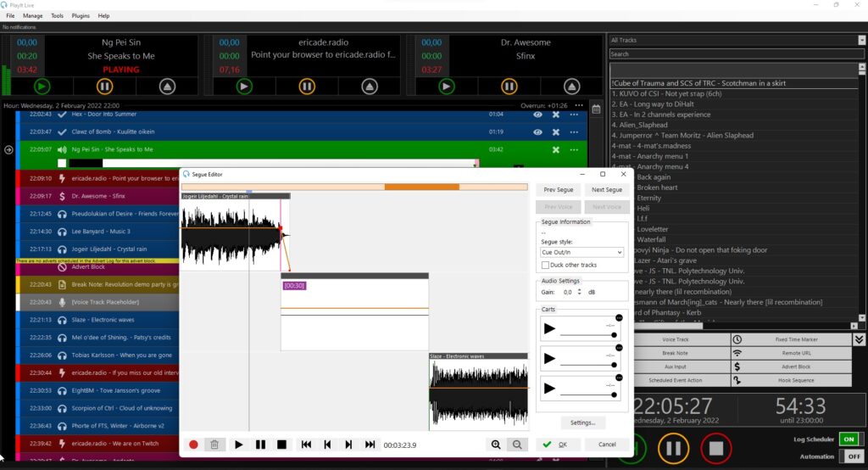Eject player three Dr. Awesome
This screenshot has height=470, width=868.
[571, 87]
